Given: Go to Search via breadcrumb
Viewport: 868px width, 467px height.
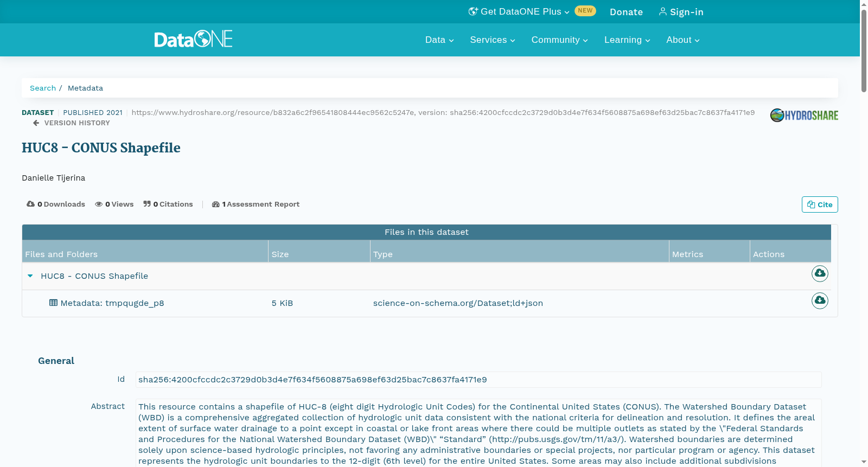Looking at the screenshot, I should [43, 88].
